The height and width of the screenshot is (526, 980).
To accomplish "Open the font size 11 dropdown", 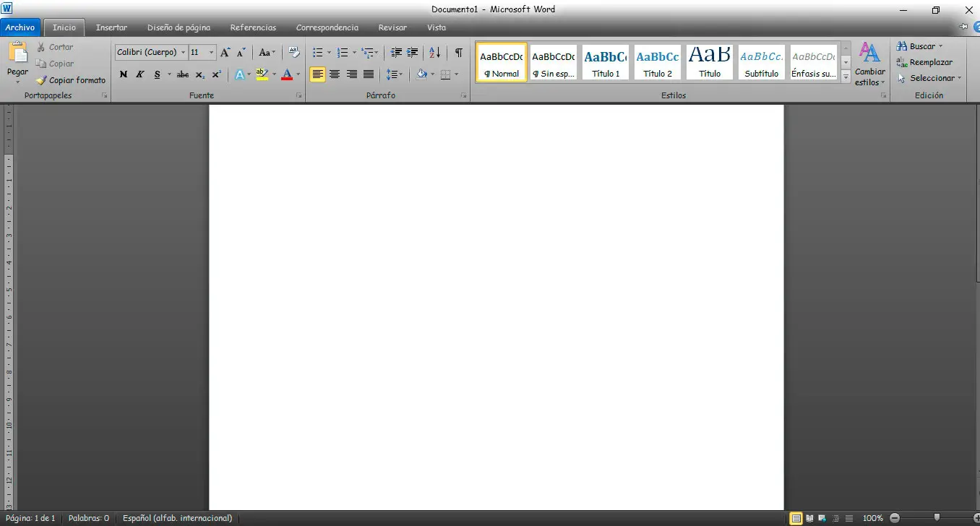I will (212, 52).
